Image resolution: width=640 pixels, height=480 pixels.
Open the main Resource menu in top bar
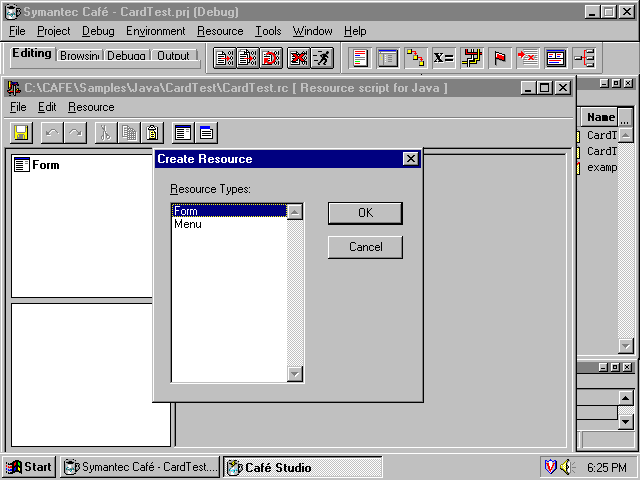(220, 31)
